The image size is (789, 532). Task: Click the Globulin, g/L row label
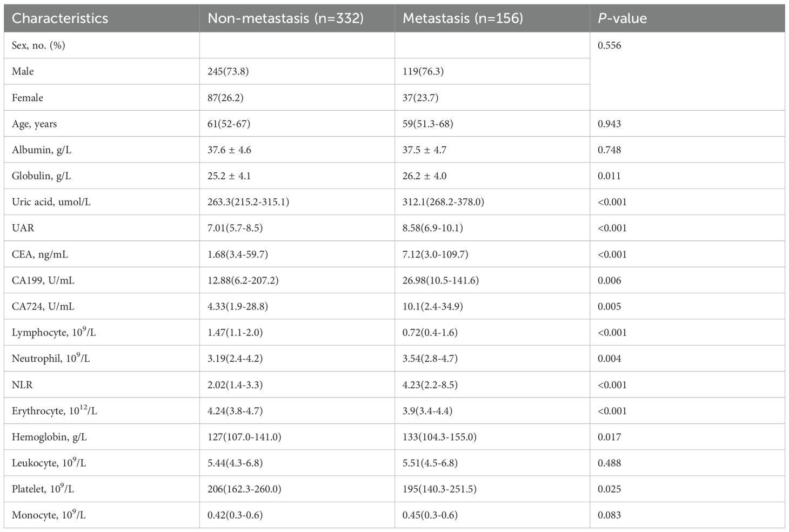(x=41, y=176)
